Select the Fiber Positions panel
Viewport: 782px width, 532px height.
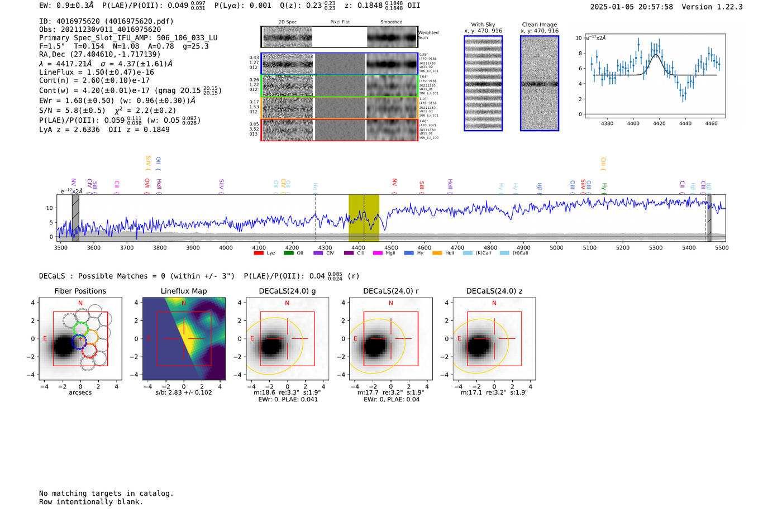point(80,339)
